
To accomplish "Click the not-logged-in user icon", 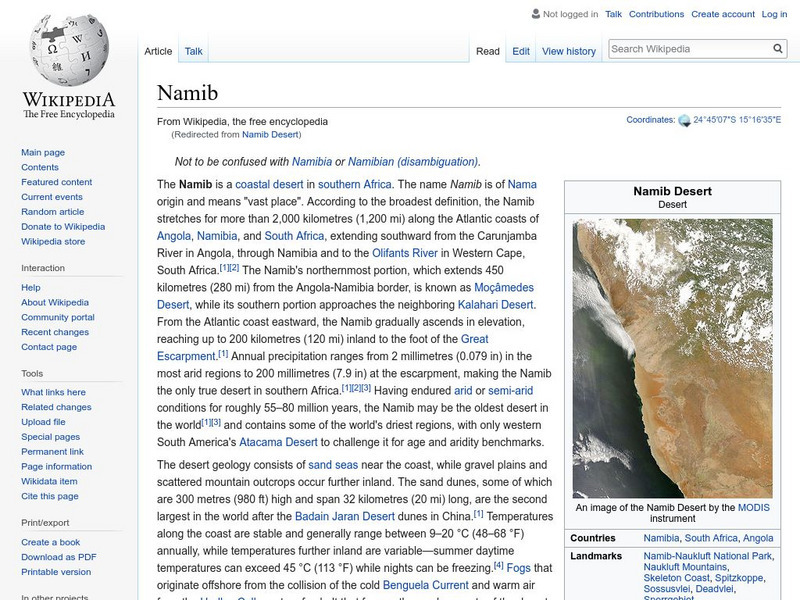I will tap(536, 14).
